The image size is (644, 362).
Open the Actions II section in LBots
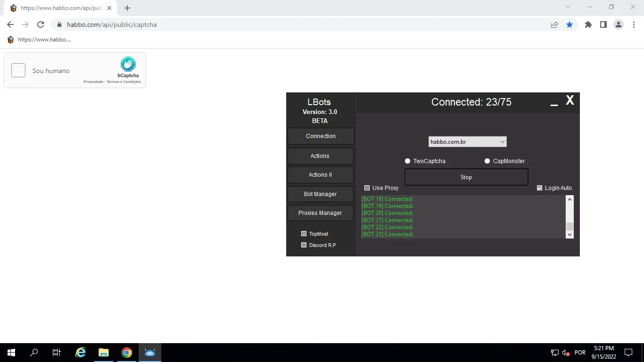(320, 175)
